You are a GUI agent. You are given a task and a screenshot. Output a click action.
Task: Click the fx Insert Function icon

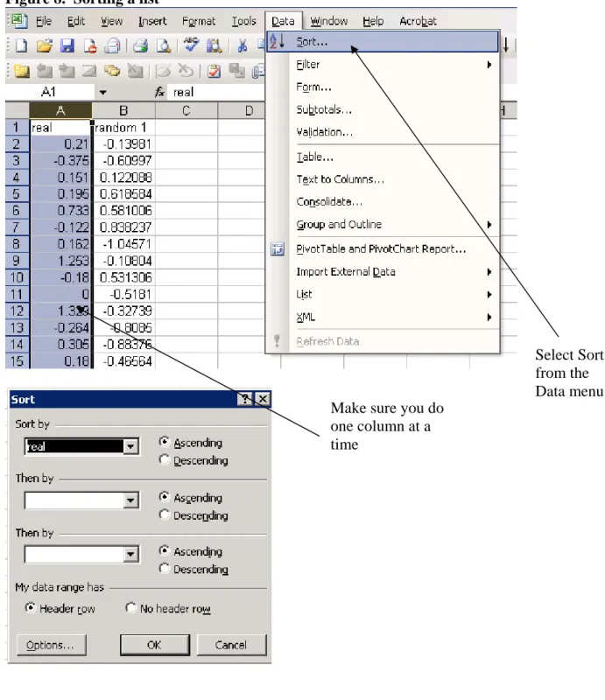pyautogui.click(x=159, y=92)
